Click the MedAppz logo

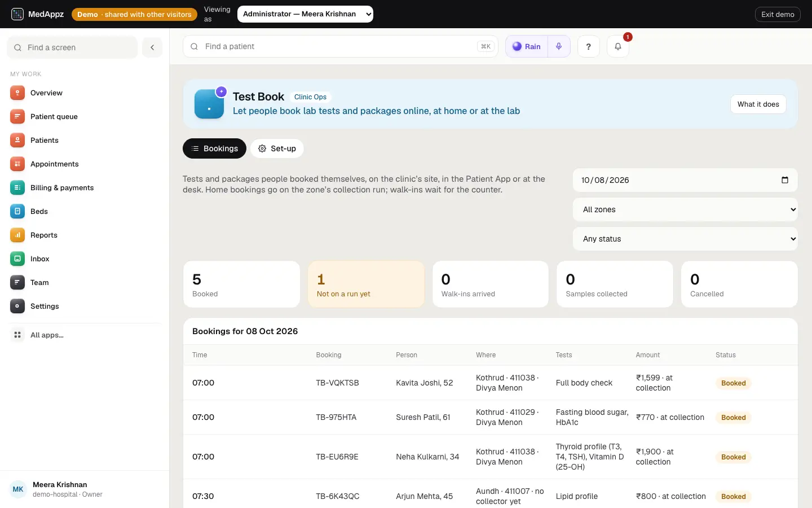click(38, 14)
